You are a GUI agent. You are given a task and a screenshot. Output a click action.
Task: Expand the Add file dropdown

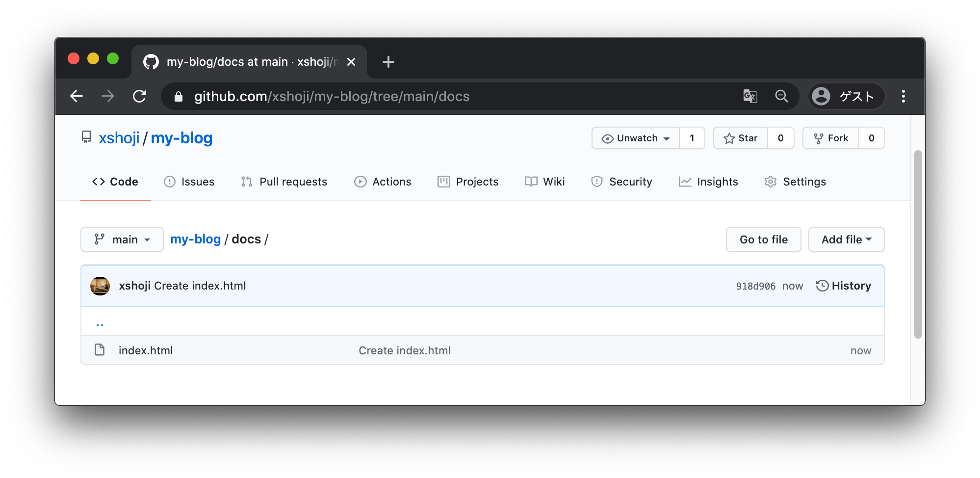click(x=846, y=239)
